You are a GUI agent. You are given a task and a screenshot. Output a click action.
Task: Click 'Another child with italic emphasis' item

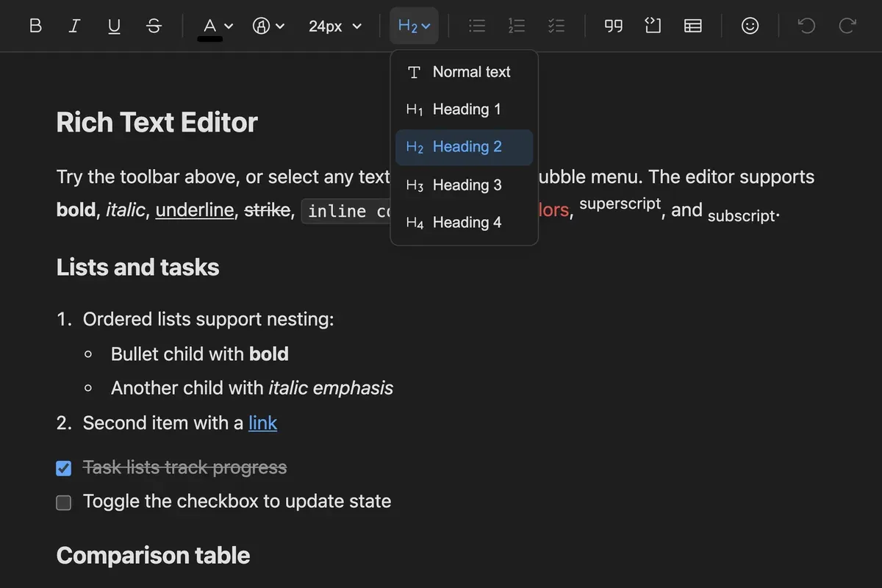[x=251, y=388]
